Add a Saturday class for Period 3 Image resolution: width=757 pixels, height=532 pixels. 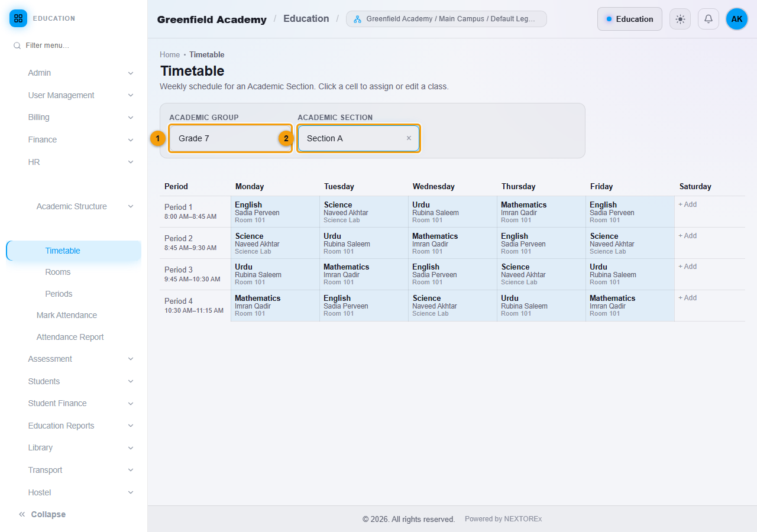point(688,267)
